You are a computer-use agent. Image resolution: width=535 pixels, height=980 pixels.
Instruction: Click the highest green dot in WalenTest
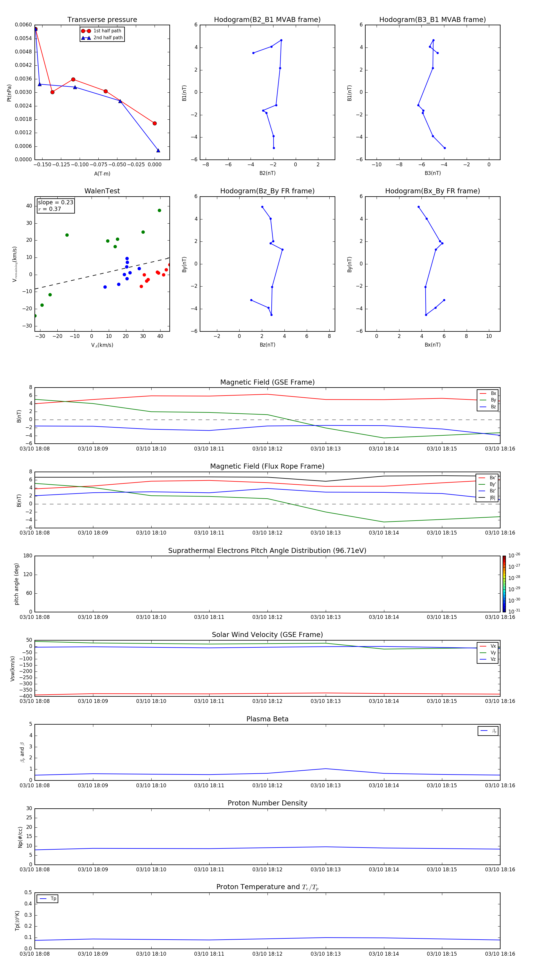click(160, 210)
